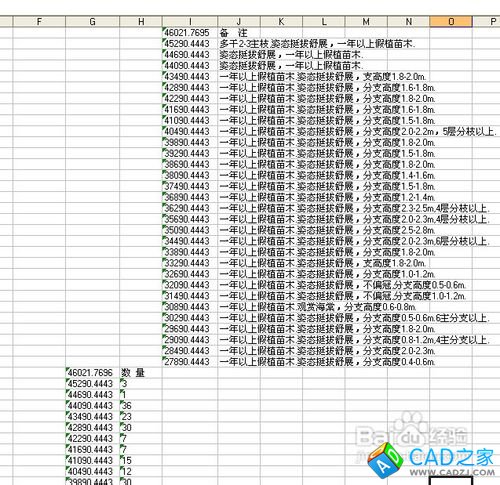The image size is (500, 485).
Task: Click cell 44690.4443 in column I
Action: click(190, 55)
